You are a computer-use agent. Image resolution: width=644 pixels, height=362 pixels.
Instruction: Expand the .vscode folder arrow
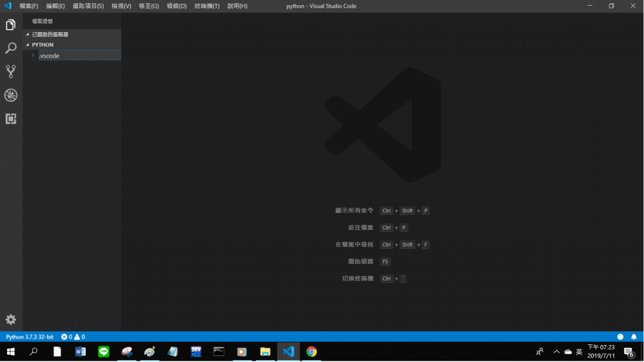[33, 55]
